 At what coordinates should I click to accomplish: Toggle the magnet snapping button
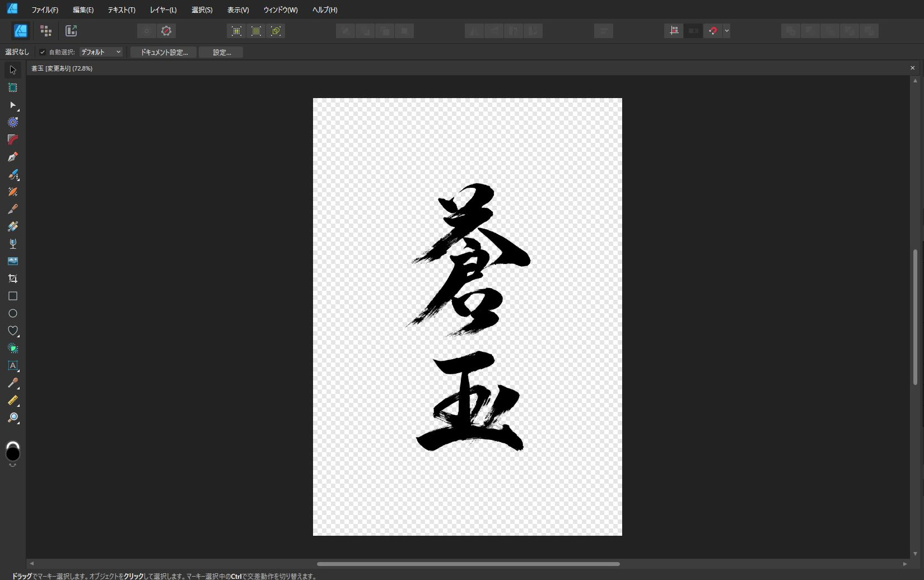click(712, 31)
